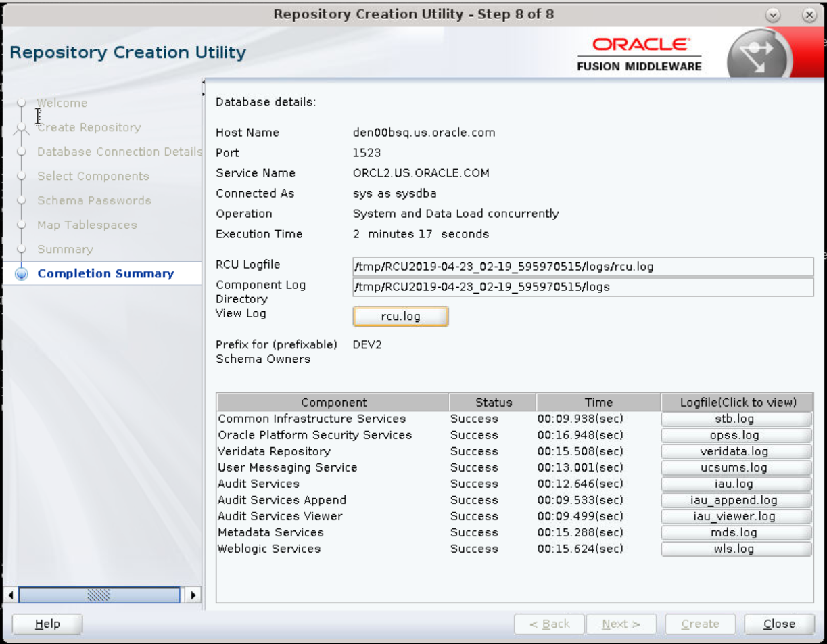Click the Help button

click(x=47, y=624)
